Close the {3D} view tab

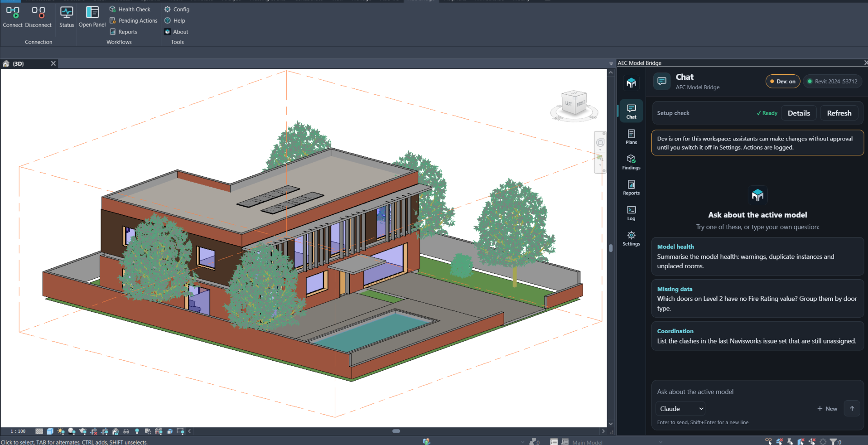click(x=53, y=63)
